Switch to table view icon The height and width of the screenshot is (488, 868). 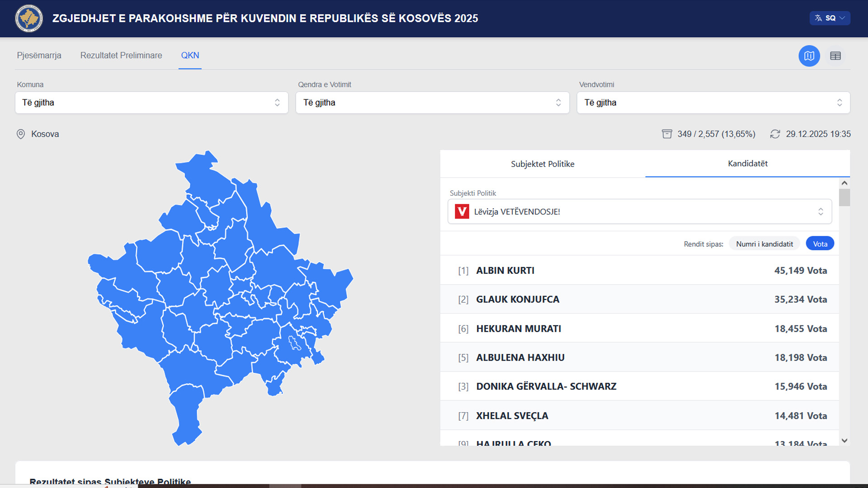tap(835, 56)
